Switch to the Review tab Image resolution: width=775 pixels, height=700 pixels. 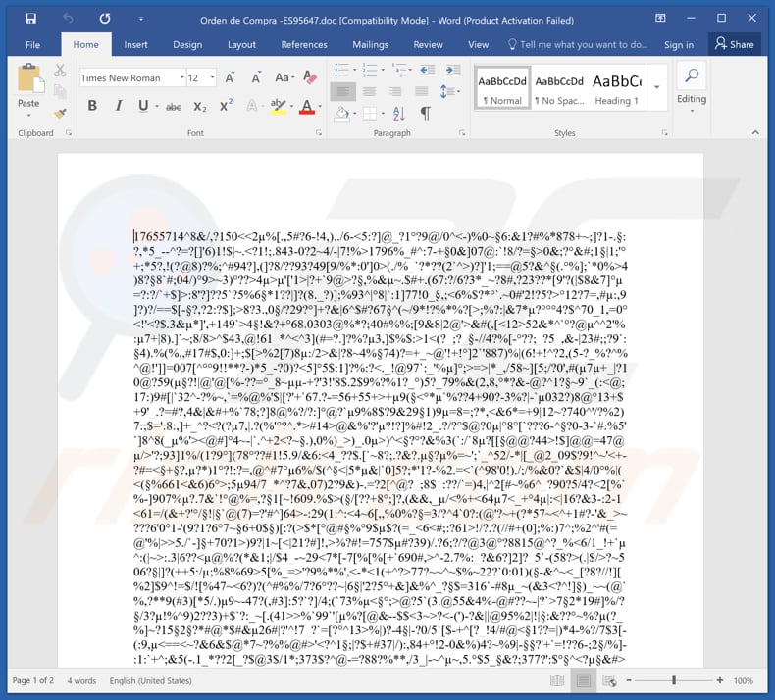click(428, 44)
